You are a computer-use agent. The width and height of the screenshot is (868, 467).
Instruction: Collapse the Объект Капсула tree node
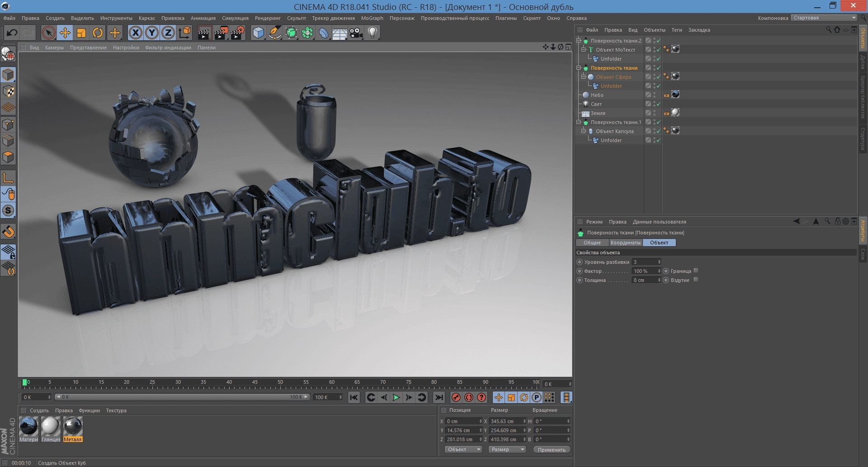584,131
